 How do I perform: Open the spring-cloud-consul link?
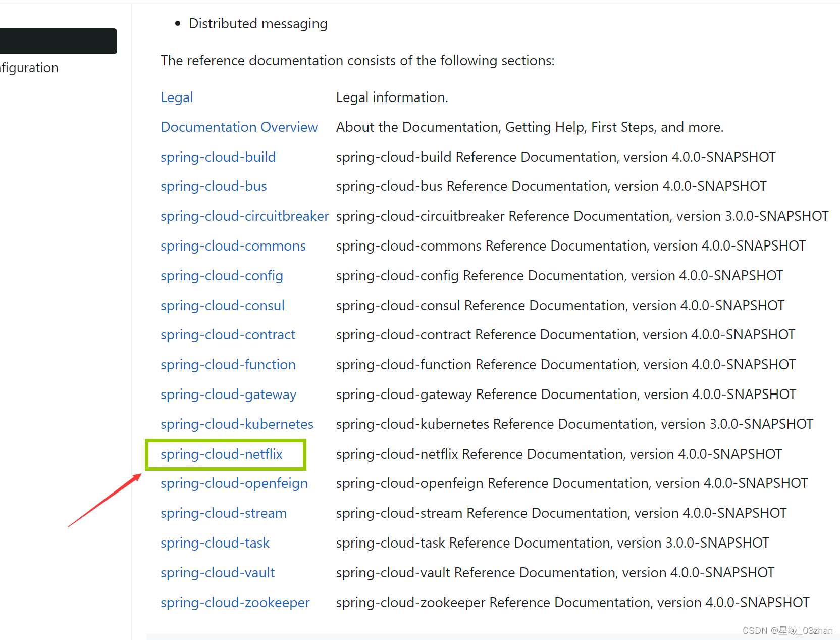tap(223, 306)
